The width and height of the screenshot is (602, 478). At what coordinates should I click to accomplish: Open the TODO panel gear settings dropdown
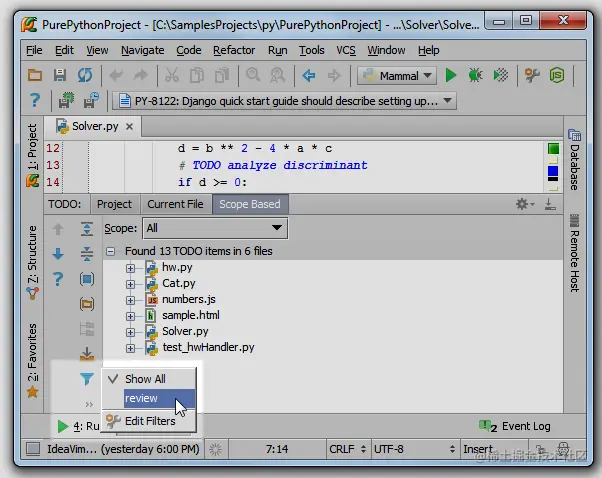pos(525,204)
